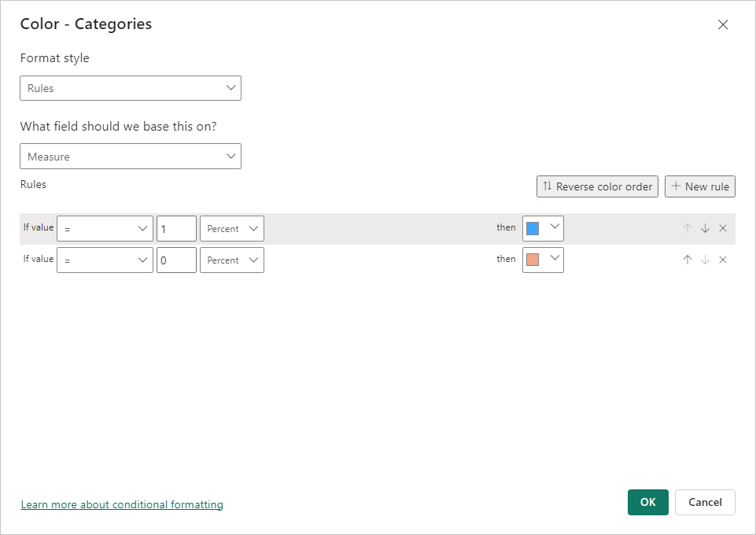Open operator dropdown in first rule
The image size is (756, 535).
[105, 228]
